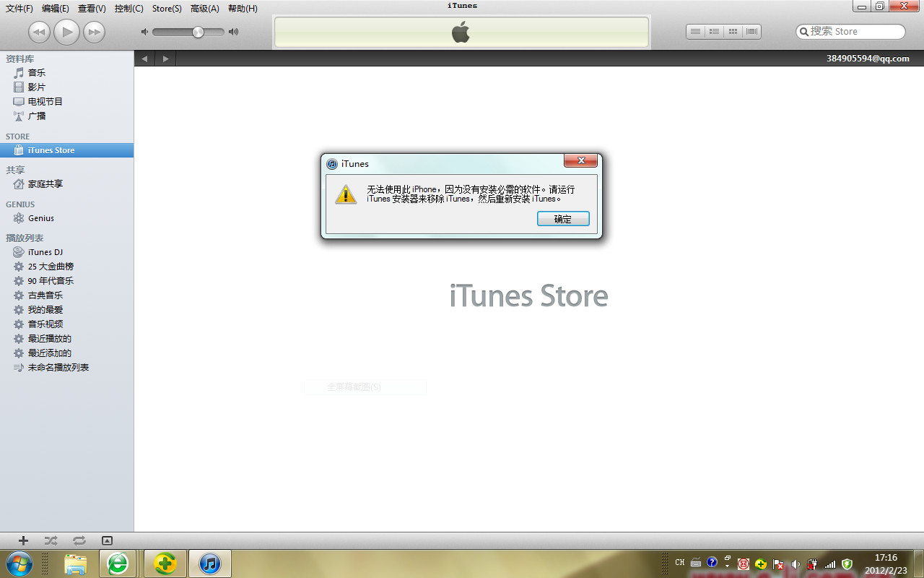Select the 25 大金曲榜 playlist

pyautogui.click(x=66, y=267)
